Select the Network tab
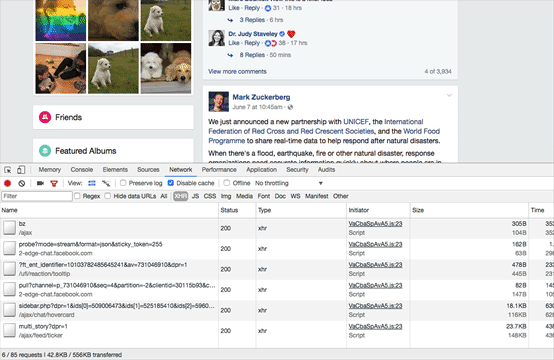The width and height of the screenshot is (554, 360). click(181, 170)
